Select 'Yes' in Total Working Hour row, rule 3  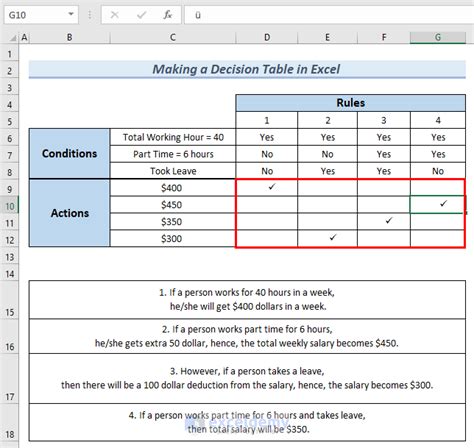point(384,137)
